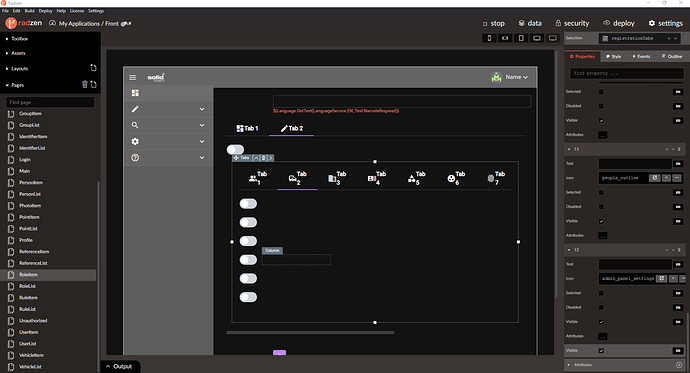Delete tab item 11 using trash icon
Image resolution: width=690 pixels, height=373 pixels.
pyautogui.click(x=679, y=149)
